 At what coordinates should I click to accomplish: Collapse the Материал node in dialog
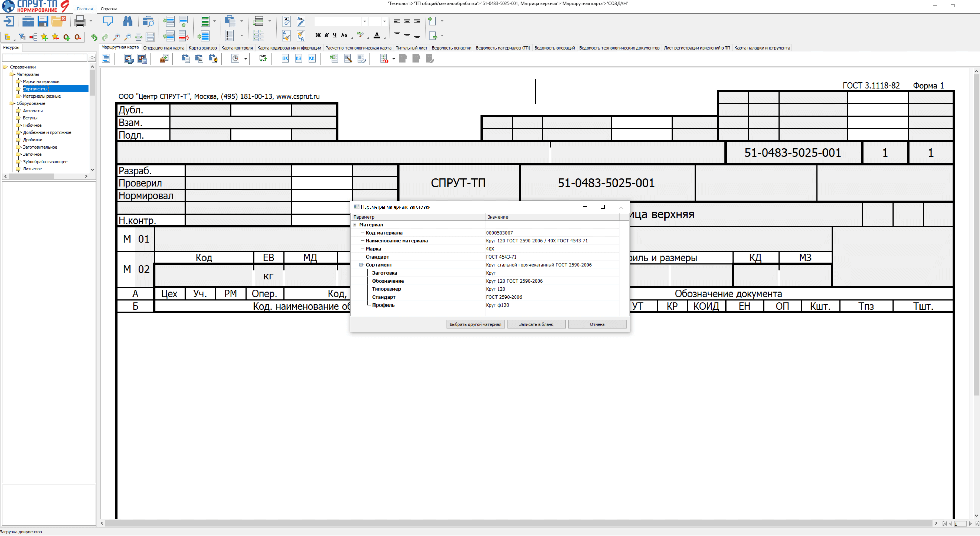click(x=355, y=225)
